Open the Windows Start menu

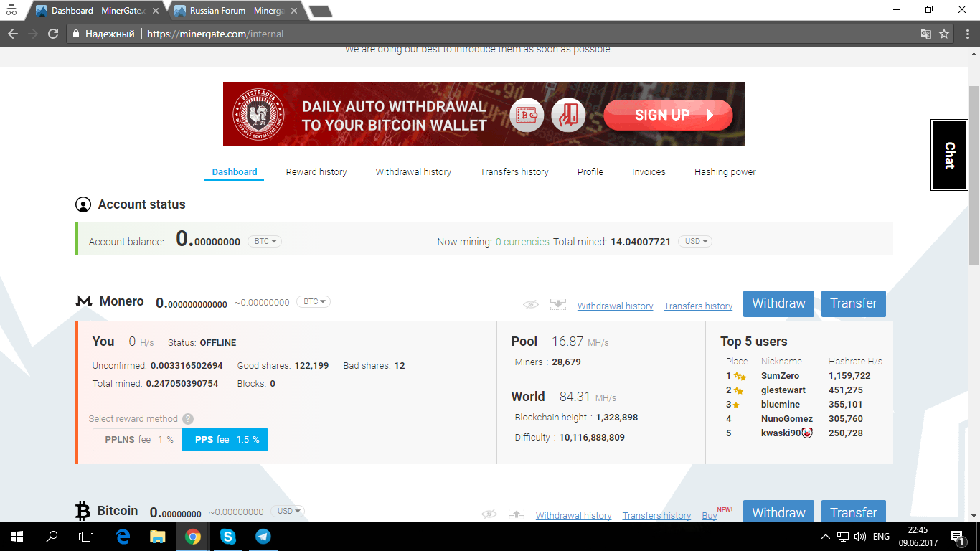click(x=17, y=536)
